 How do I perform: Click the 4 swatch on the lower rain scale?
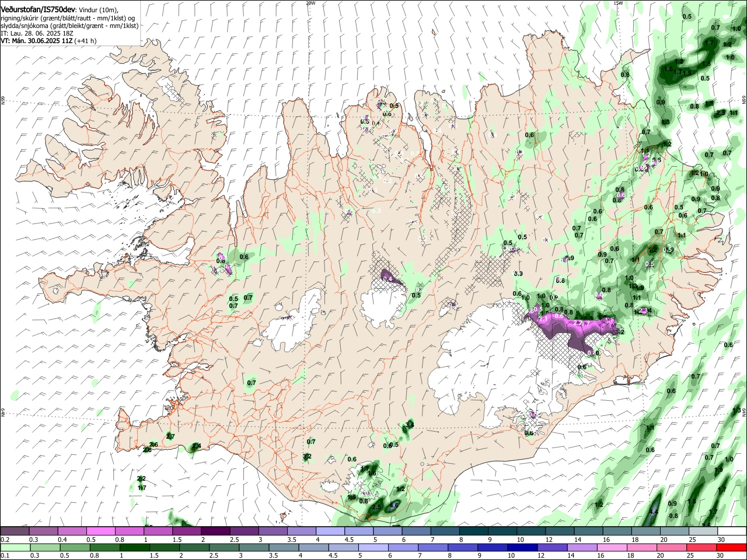(313, 547)
